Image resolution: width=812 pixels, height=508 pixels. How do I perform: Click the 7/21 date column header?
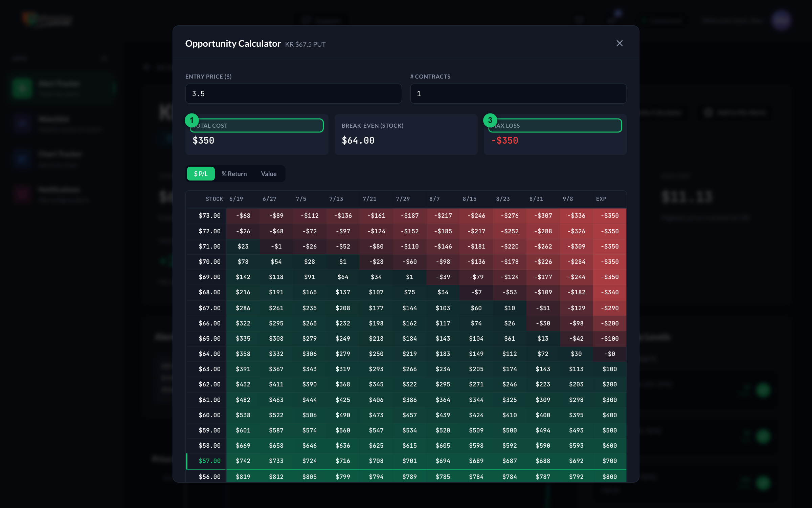pos(369,199)
